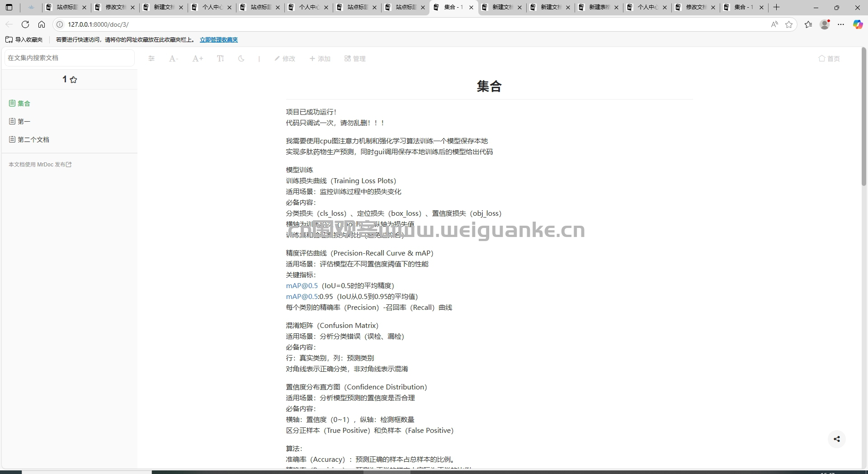Image resolution: width=868 pixels, height=474 pixels.
Task: Increase font size with A+ icon
Action: pos(198,58)
